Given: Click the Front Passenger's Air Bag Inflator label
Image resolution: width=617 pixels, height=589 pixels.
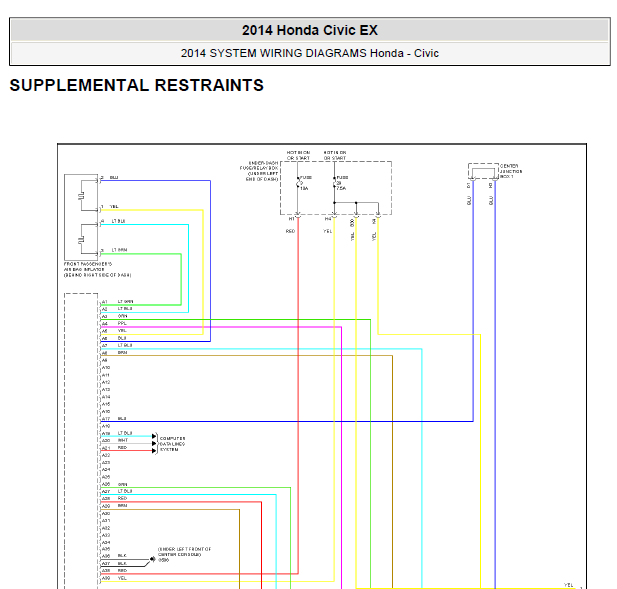Looking at the screenshot, I should (x=97, y=270).
